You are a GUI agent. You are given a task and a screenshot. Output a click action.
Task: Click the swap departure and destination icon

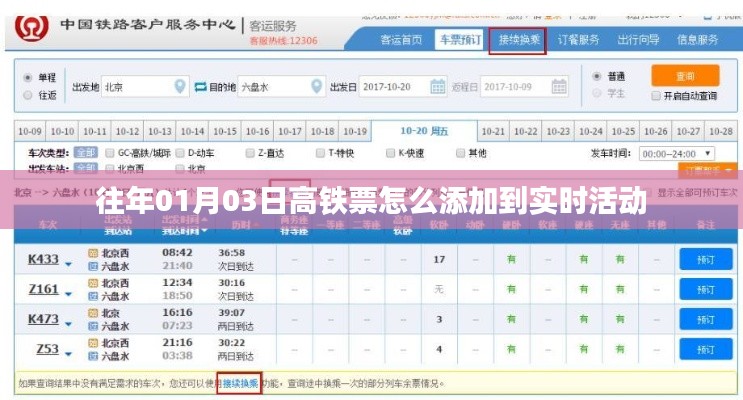[200, 87]
